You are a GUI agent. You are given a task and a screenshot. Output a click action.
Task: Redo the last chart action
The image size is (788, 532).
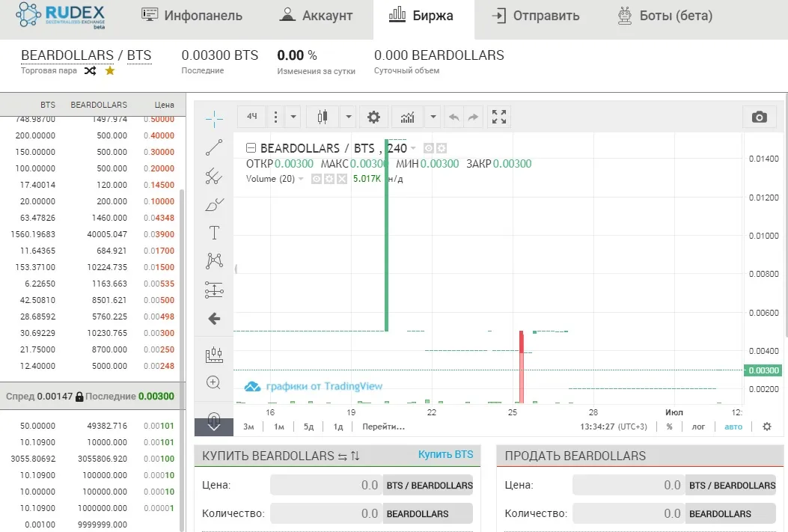click(473, 117)
